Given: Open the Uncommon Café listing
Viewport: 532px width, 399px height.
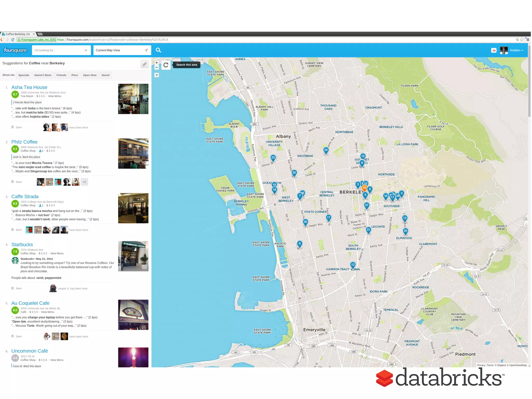Looking at the screenshot, I should 30,351.
